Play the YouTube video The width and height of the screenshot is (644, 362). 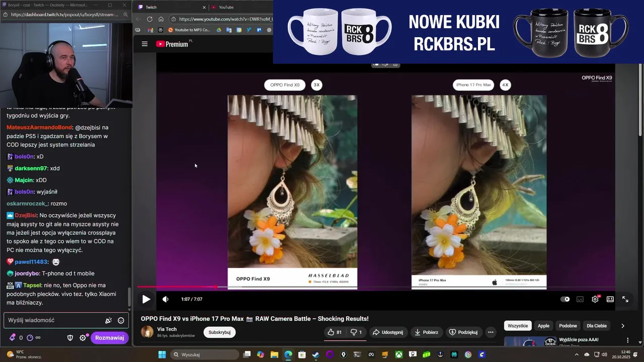pos(146,299)
